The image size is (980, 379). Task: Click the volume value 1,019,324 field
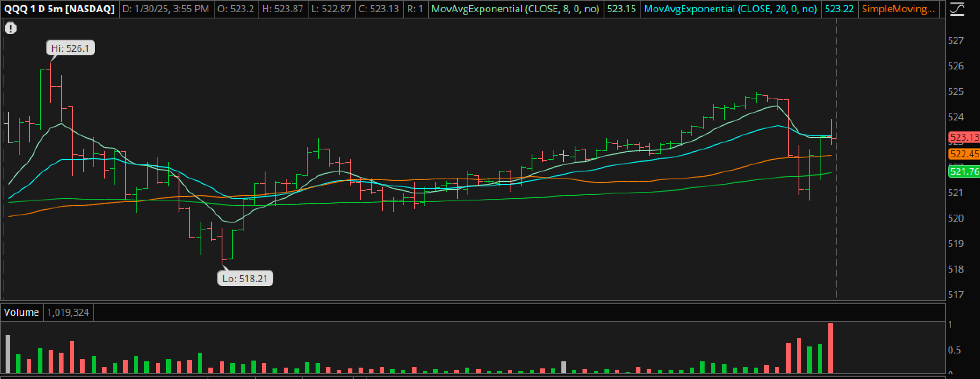coord(68,312)
